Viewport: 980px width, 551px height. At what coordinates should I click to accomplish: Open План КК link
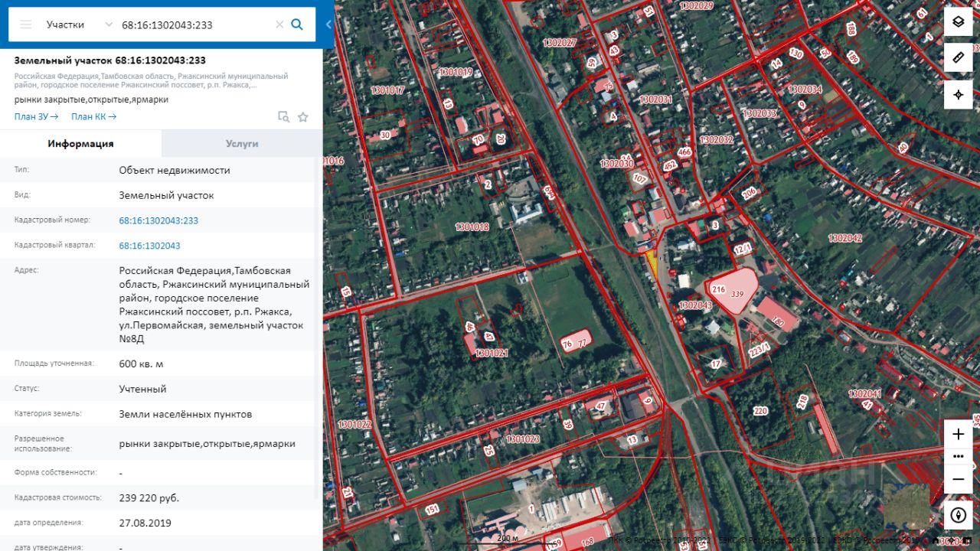pyautogui.click(x=93, y=116)
